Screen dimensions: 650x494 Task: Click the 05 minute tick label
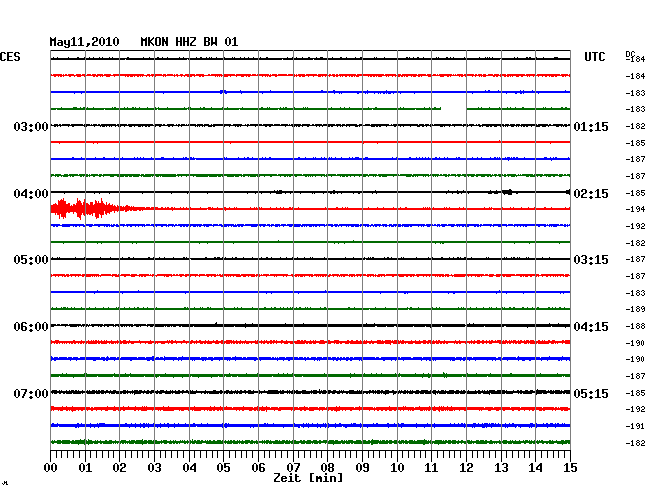[223, 468]
